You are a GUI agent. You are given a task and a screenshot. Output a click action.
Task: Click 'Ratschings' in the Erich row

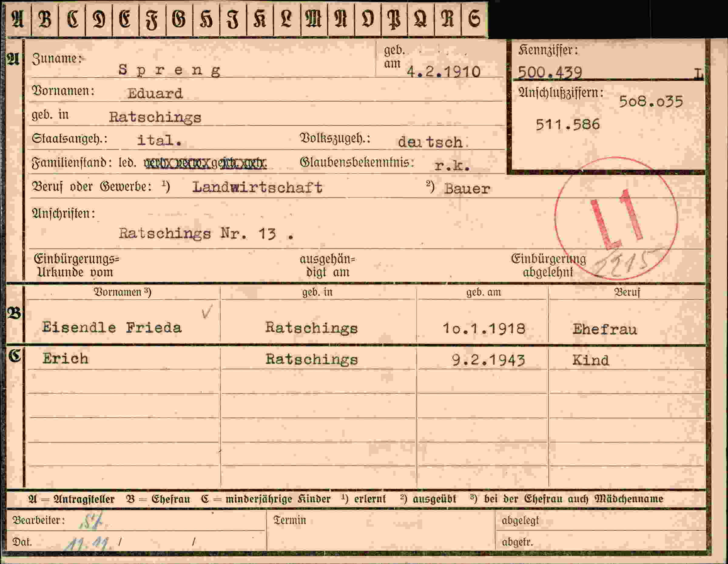tap(312, 359)
